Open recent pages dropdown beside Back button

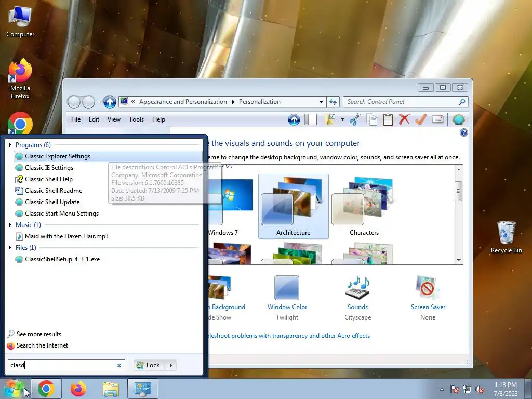99,102
